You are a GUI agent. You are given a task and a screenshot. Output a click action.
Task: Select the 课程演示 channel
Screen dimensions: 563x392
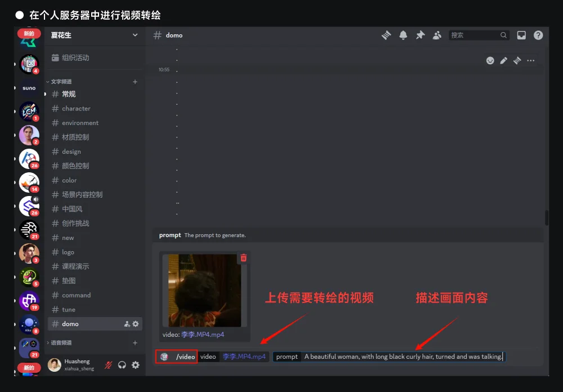[95, 266]
